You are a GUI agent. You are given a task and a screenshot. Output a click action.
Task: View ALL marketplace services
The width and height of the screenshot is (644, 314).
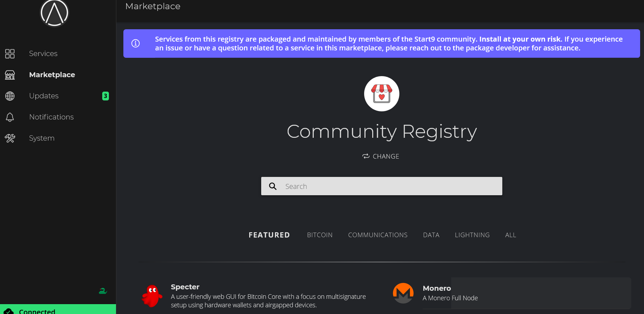510,235
